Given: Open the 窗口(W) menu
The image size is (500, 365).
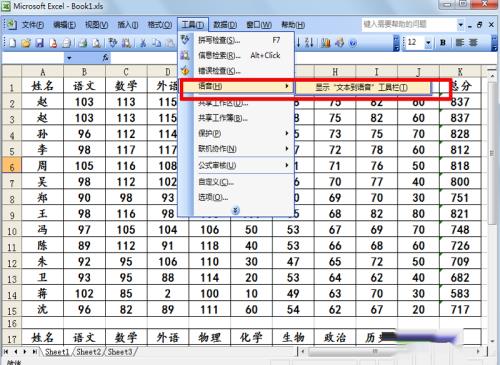Looking at the screenshot, I should click(x=259, y=25).
